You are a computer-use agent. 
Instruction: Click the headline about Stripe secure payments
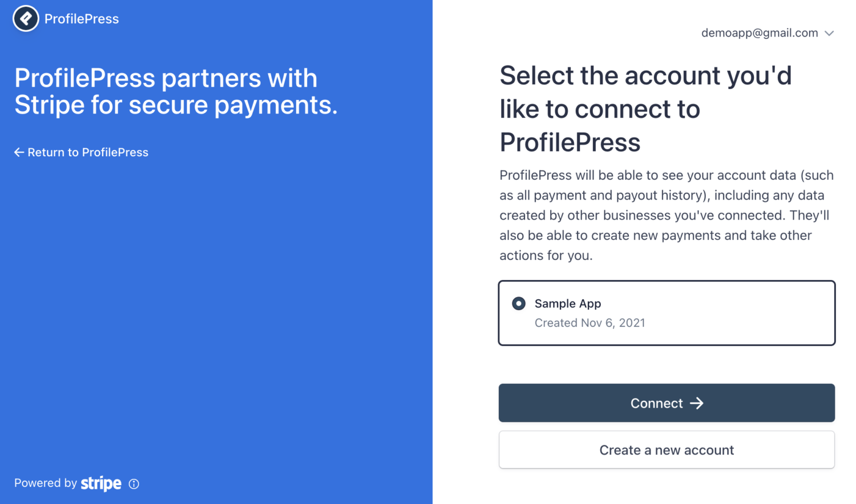tap(176, 91)
